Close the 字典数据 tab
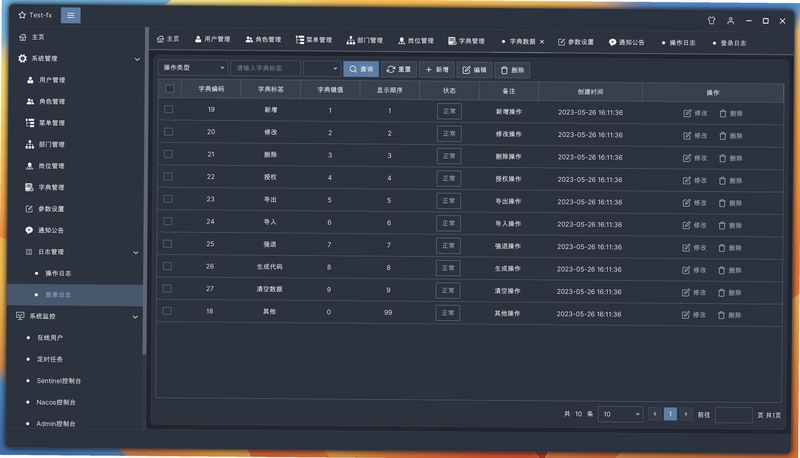 pyautogui.click(x=542, y=42)
